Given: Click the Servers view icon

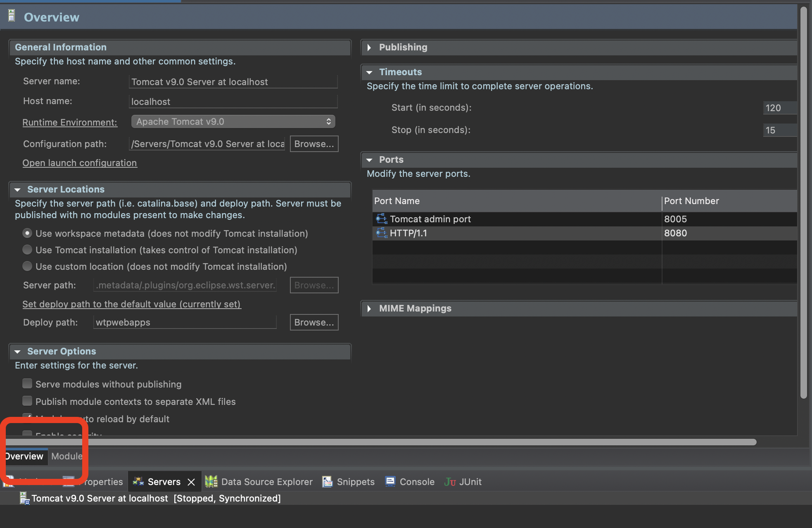Looking at the screenshot, I should click(x=138, y=481).
